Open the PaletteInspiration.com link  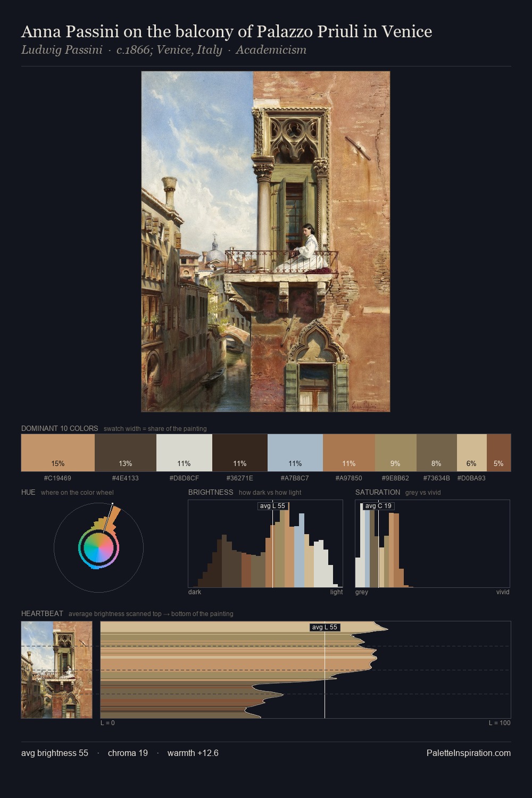point(469,753)
